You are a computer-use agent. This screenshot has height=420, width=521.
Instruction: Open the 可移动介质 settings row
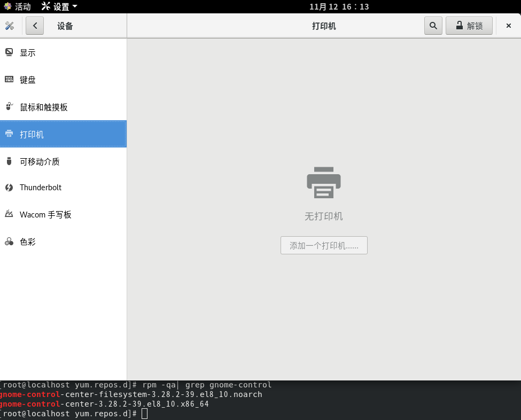point(63,161)
